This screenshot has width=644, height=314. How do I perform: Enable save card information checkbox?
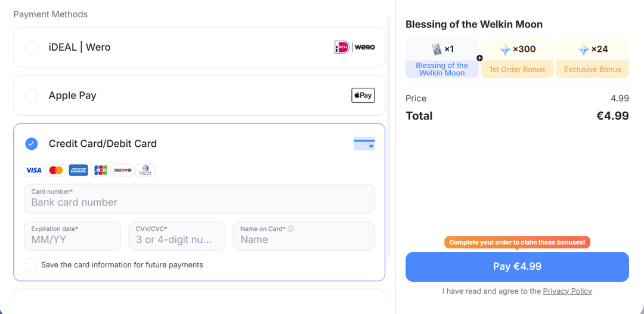[30, 264]
